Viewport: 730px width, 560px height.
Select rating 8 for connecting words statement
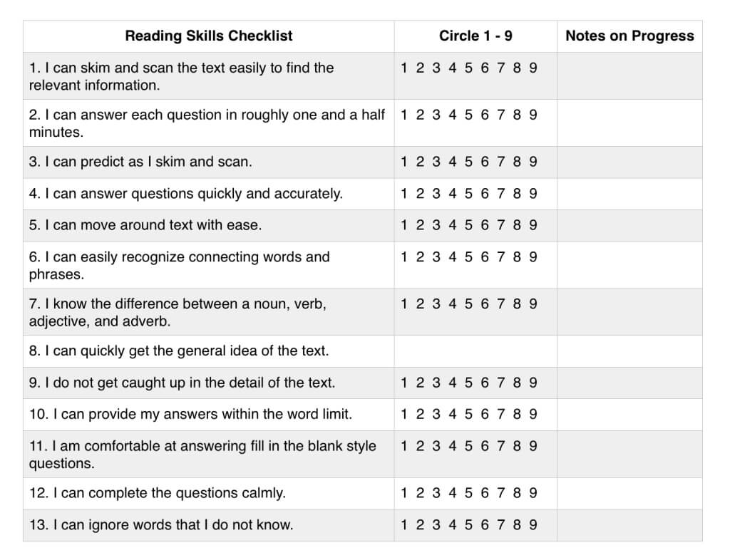pyautogui.click(x=517, y=256)
